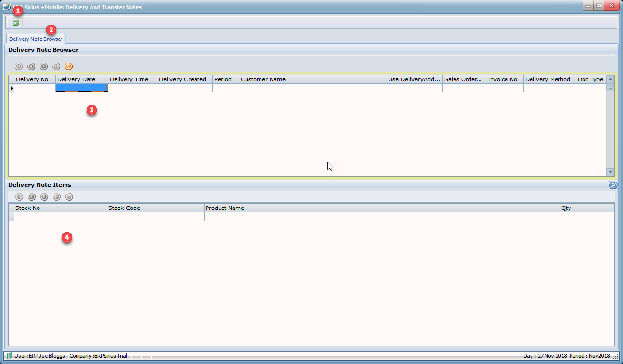623x364 pixels.
Task: Go to next record in Delivery Note Browser
Action: (44, 66)
